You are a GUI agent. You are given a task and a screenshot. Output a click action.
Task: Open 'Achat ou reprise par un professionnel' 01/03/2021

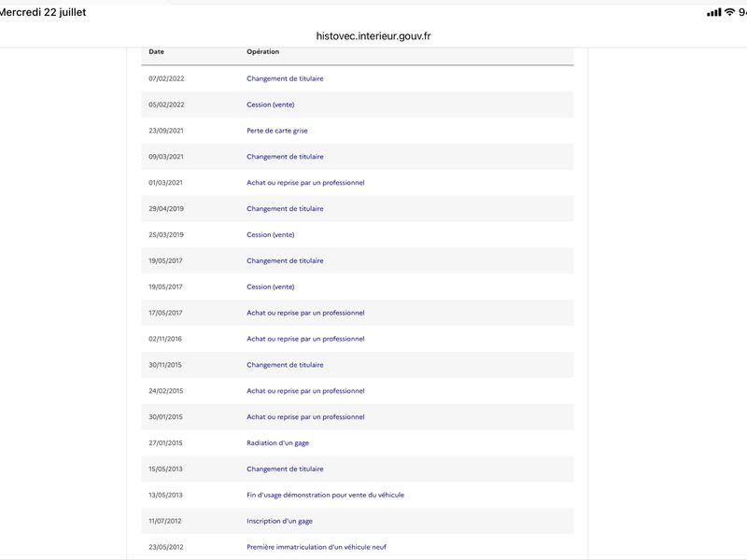click(305, 183)
